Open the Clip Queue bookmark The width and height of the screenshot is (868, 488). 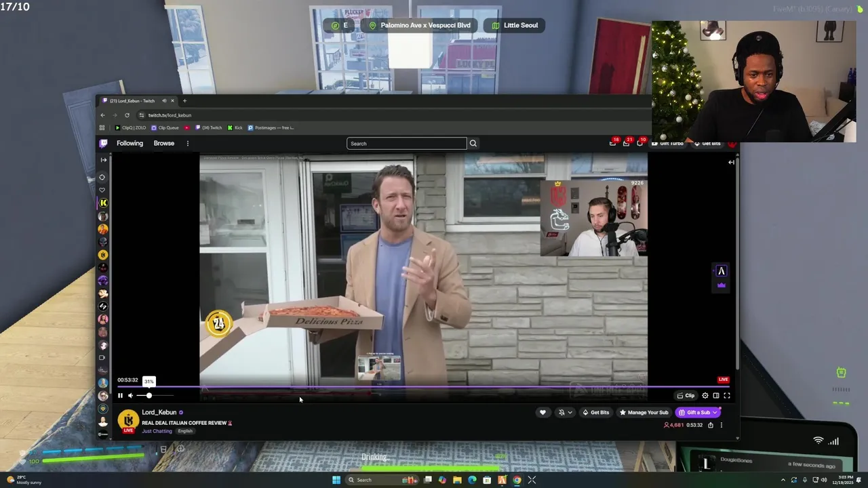[x=165, y=127]
